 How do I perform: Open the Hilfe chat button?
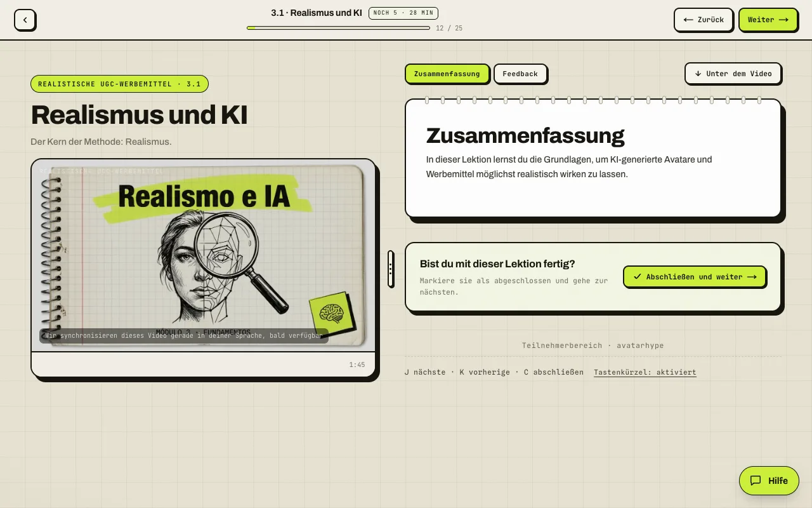(x=769, y=481)
